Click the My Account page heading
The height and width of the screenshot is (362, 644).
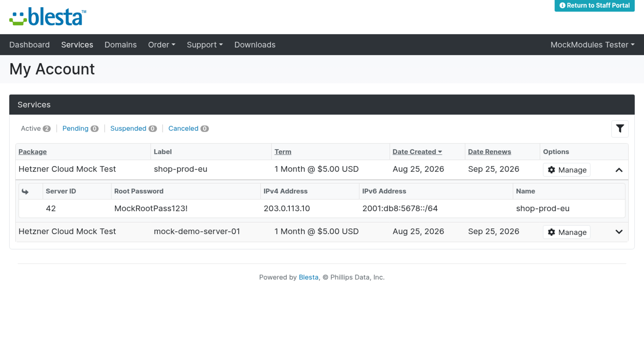[52, 69]
